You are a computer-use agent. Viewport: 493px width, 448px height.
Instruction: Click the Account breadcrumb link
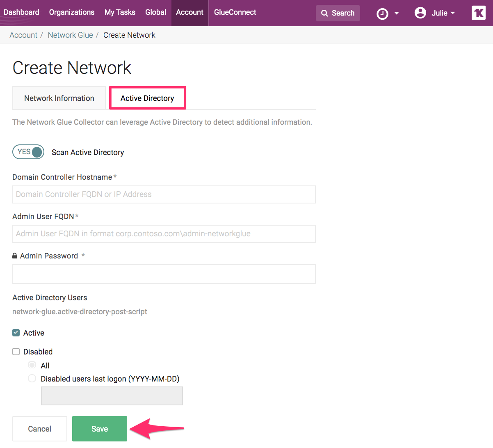click(x=23, y=35)
